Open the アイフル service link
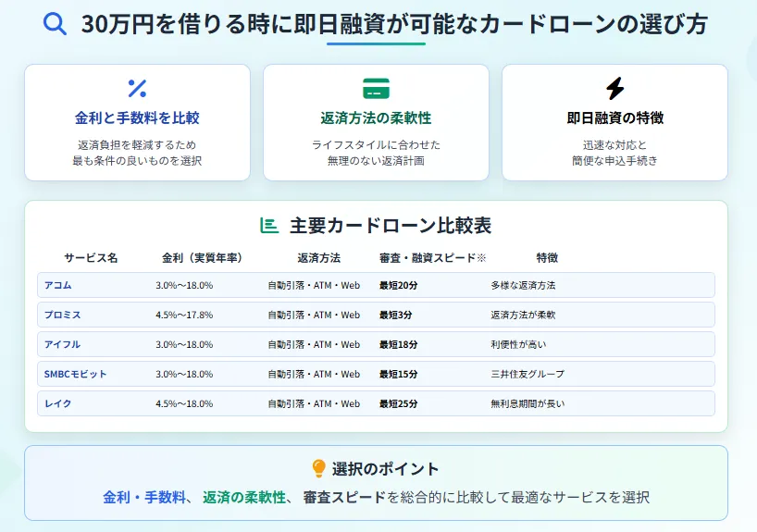 [x=62, y=344]
